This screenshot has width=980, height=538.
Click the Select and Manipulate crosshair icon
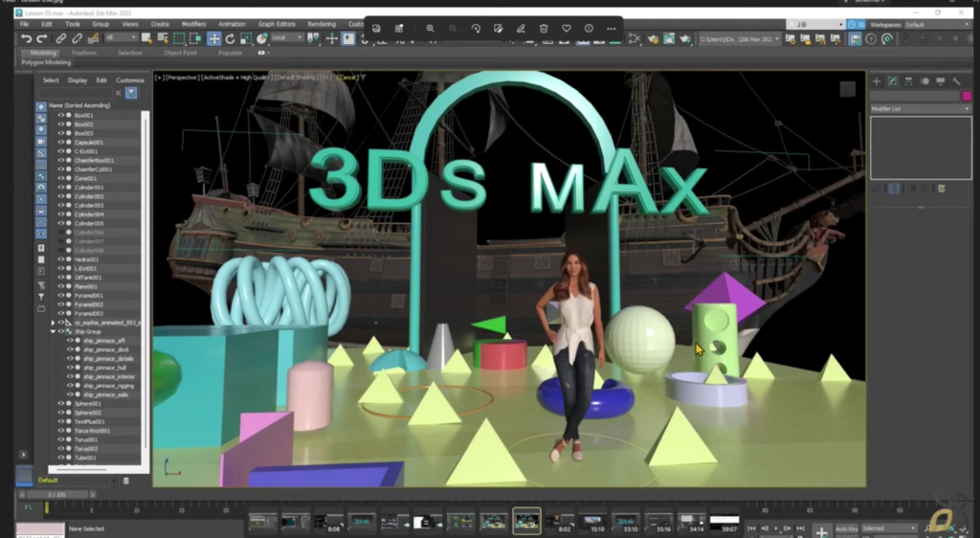click(331, 38)
